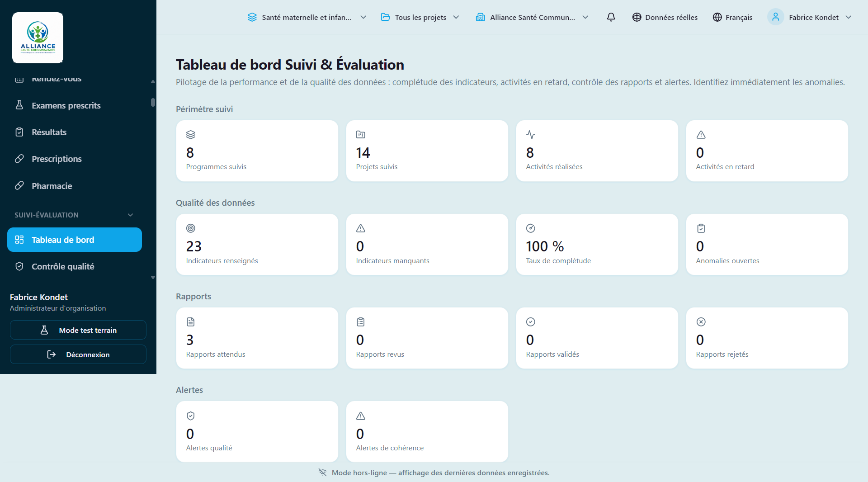
Task: Click the Alertes de cohérence label
Action: tap(390, 448)
